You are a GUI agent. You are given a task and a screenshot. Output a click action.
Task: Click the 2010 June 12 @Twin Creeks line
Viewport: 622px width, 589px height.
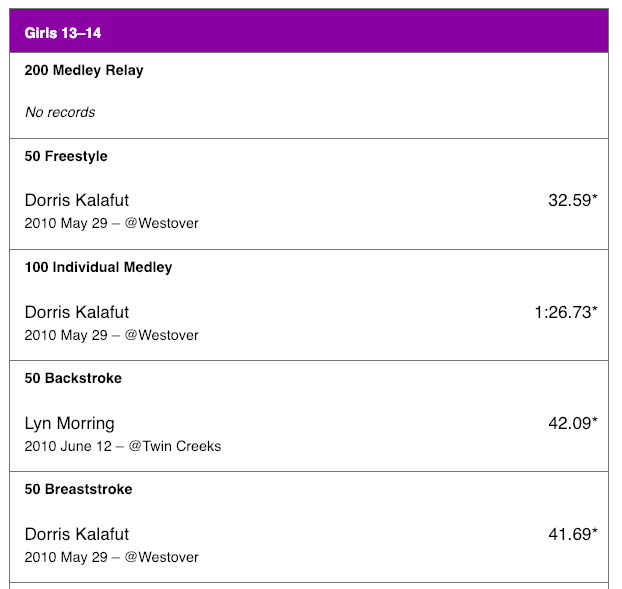click(x=123, y=446)
